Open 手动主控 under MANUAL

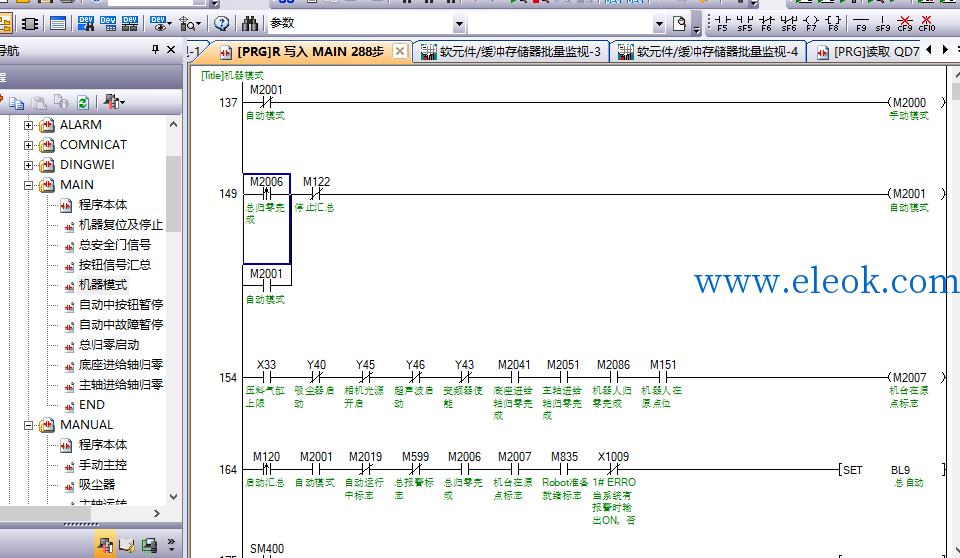pos(102,465)
